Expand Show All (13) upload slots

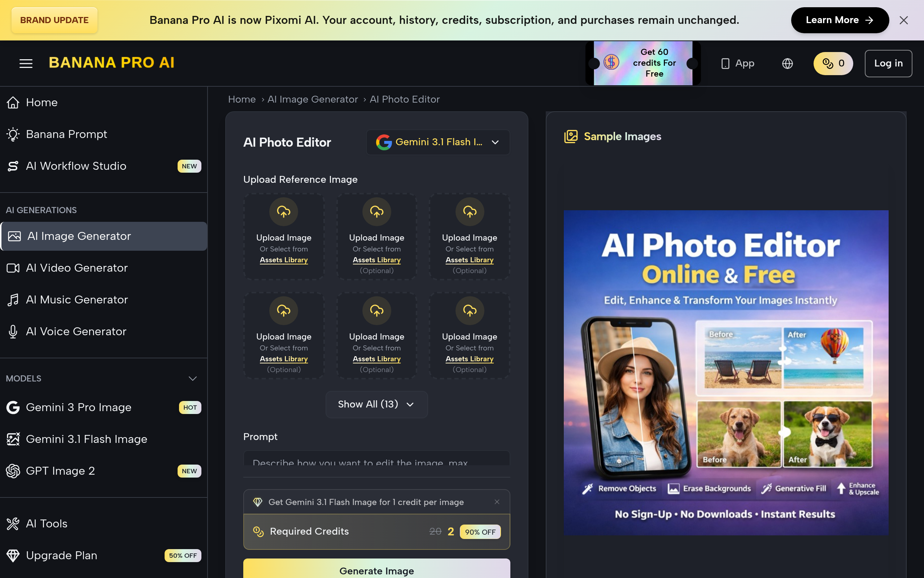376,405
